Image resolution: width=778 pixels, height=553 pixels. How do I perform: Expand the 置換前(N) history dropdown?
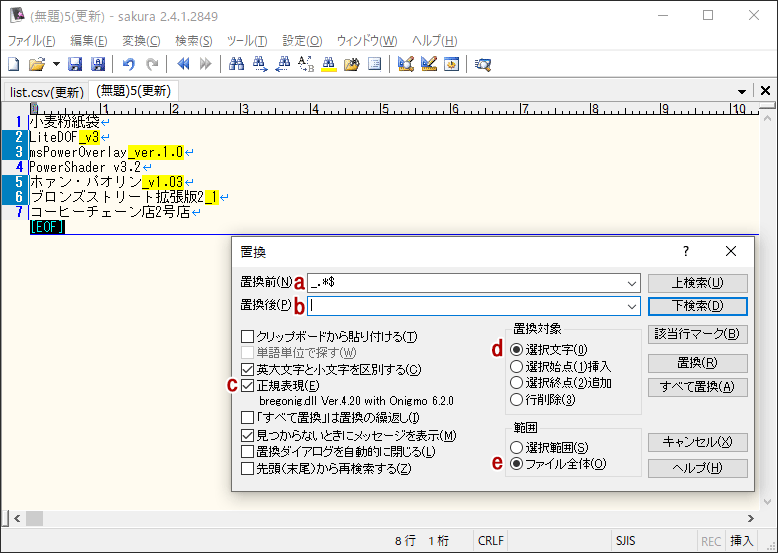(632, 283)
